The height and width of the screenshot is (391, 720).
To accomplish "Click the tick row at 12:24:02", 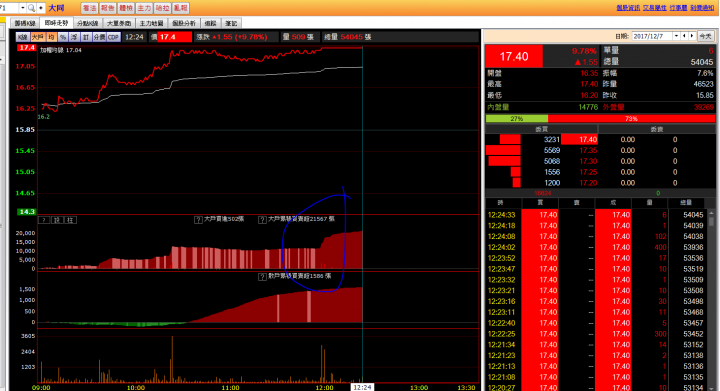I will (x=596, y=247).
